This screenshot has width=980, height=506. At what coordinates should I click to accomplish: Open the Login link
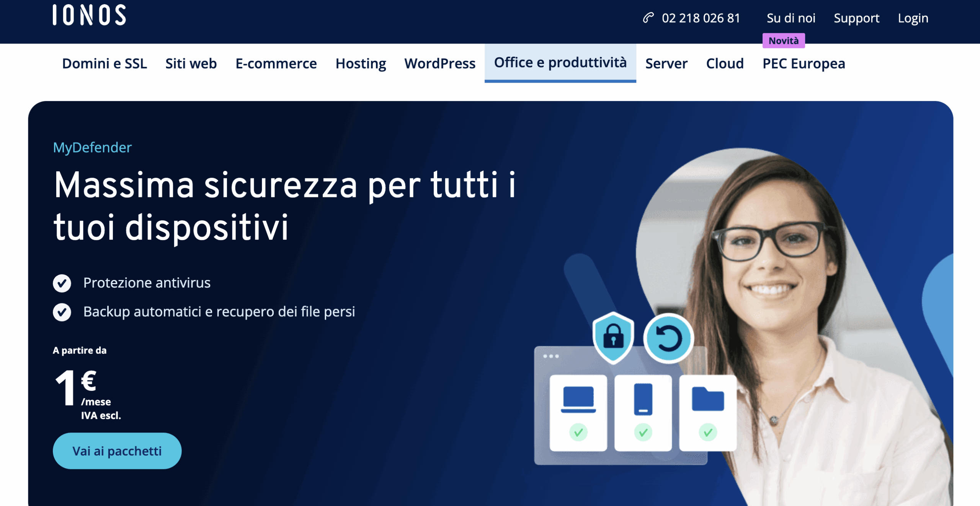point(913,18)
